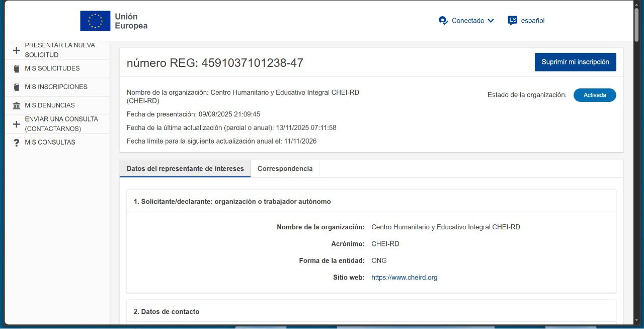Click the Mis Inscripciones clipboard icon
This screenshot has width=644, height=329.
point(16,87)
